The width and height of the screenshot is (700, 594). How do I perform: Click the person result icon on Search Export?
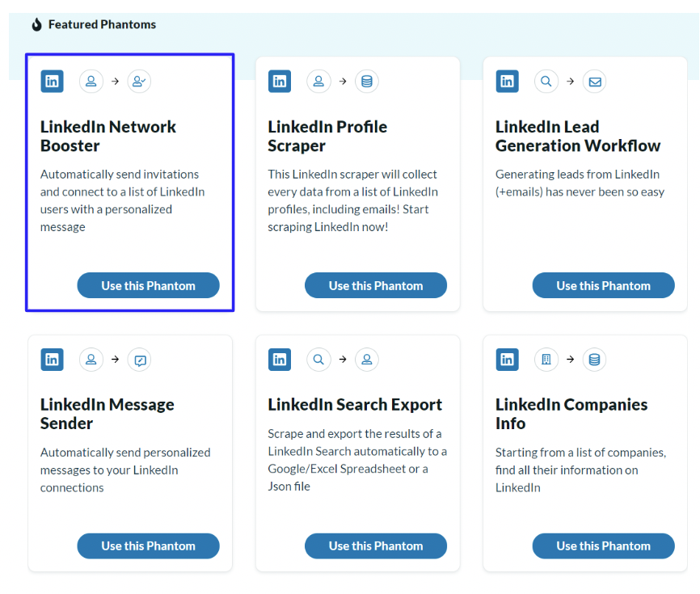click(367, 360)
